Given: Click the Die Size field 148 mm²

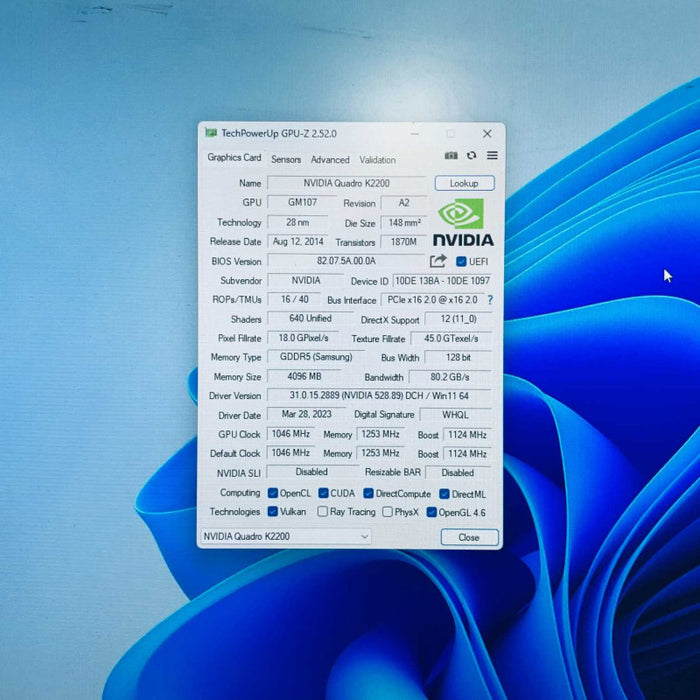Looking at the screenshot, I should coord(404,222).
